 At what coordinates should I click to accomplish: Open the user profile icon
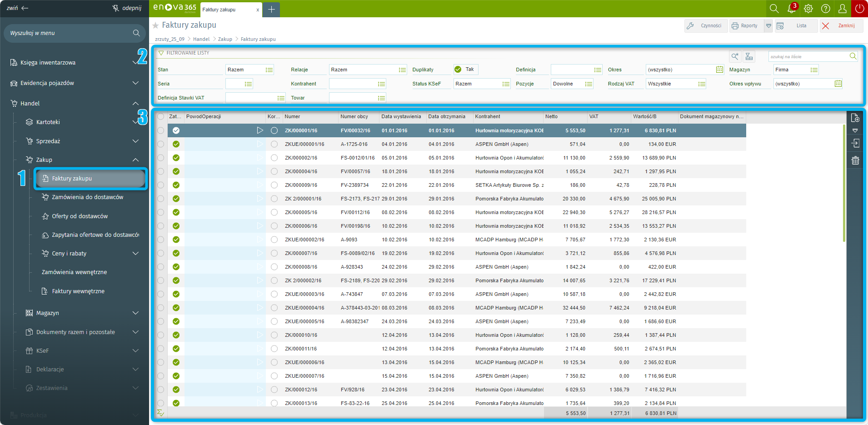(843, 9)
